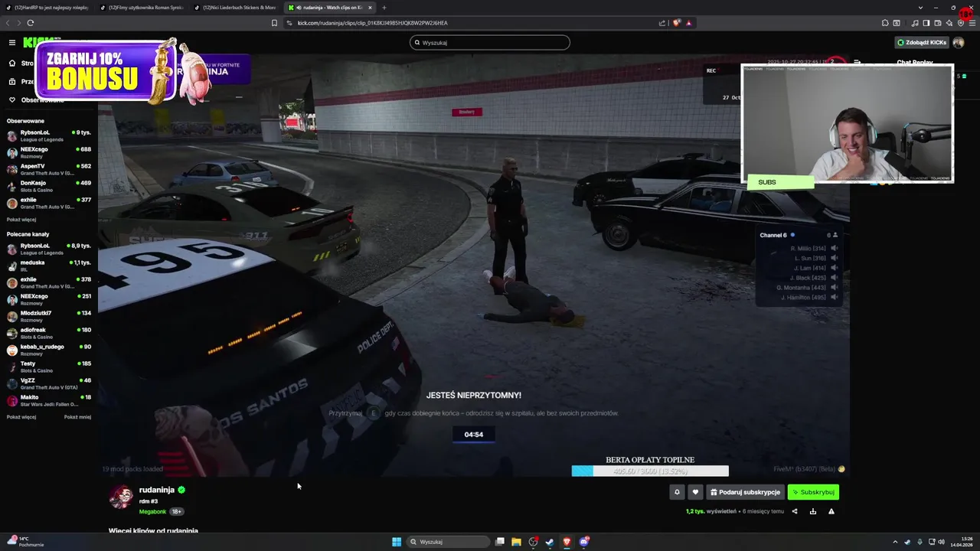This screenshot has height=551, width=980.
Task: Open the taskbar clock showing 15:26
Action: [x=962, y=542]
